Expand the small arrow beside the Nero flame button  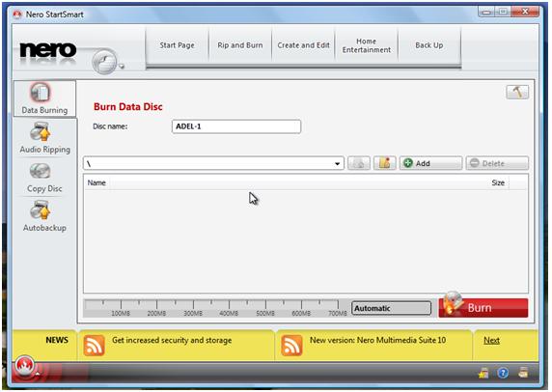point(38,373)
